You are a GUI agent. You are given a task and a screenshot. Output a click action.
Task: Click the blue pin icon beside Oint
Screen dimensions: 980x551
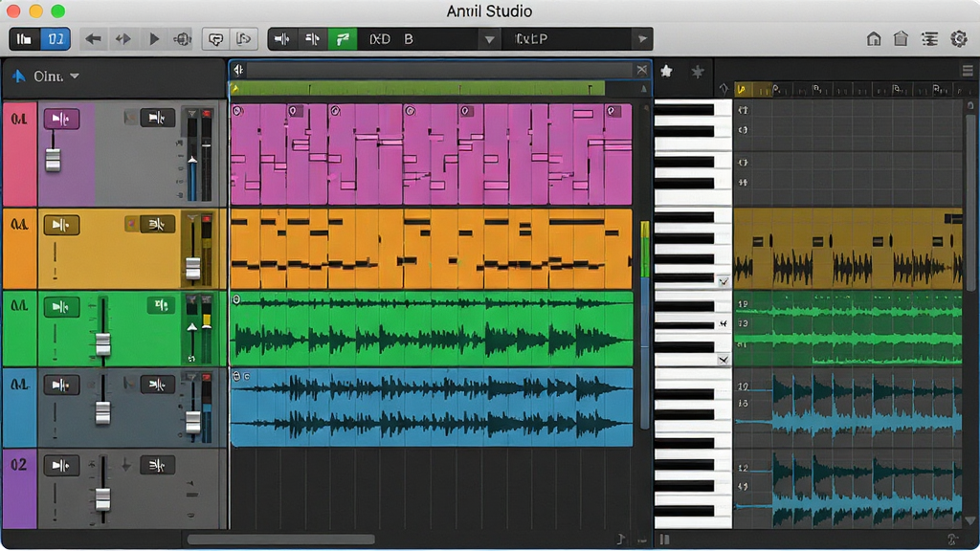click(19, 77)
